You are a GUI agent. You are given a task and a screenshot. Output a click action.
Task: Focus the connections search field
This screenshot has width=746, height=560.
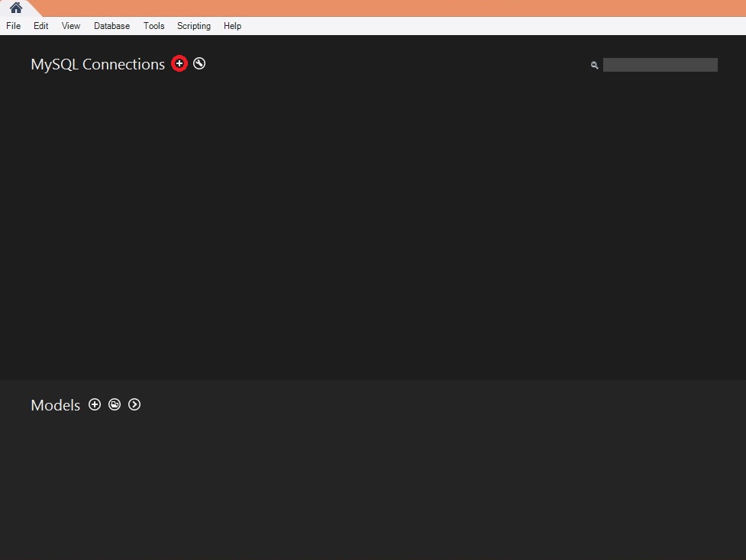pyautogui.click(x=660, y=65)
